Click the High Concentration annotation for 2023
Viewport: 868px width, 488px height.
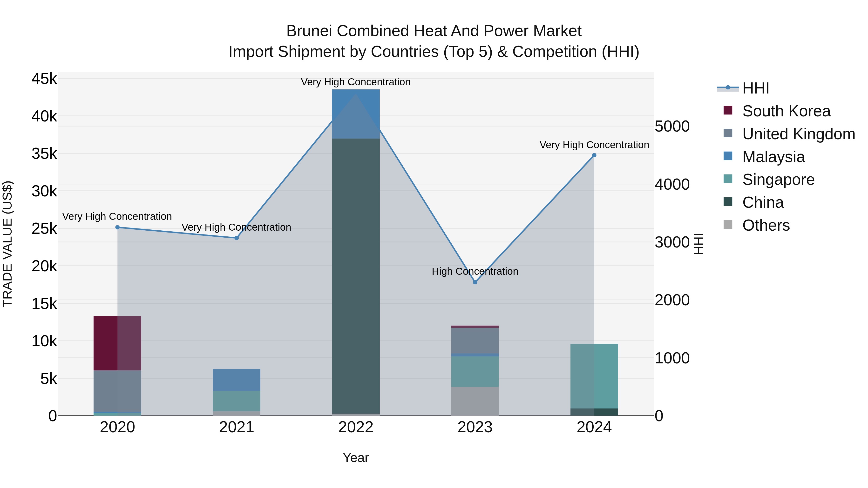click(475, 271)
